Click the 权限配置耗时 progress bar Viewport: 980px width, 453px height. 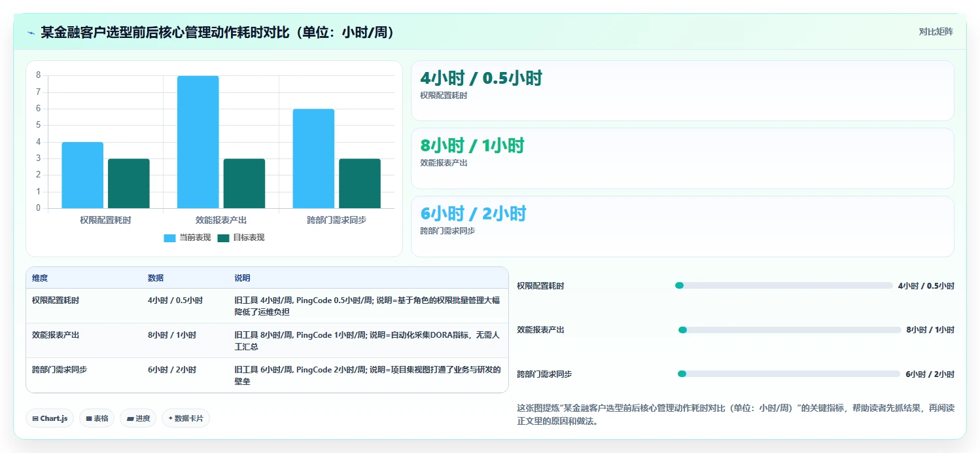click(x=784, y=285)
